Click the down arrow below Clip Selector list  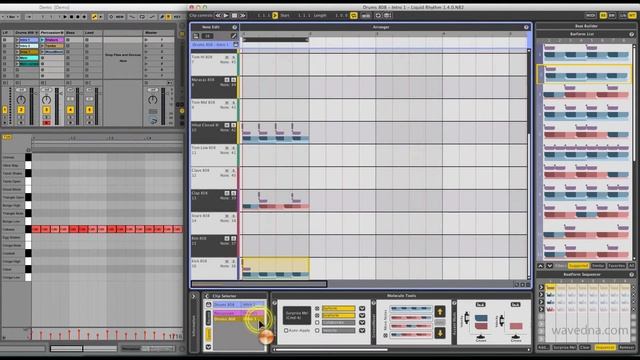click(x=208, y=347)
